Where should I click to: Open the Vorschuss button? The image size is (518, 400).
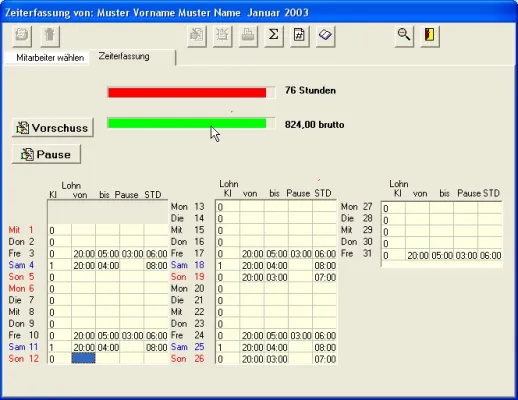[53, 128]
